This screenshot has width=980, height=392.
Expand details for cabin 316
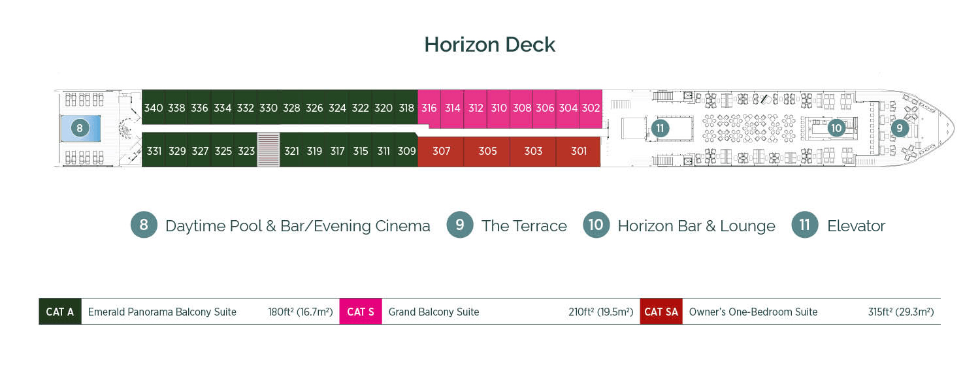pyautogui.click(x=429, y=108)
